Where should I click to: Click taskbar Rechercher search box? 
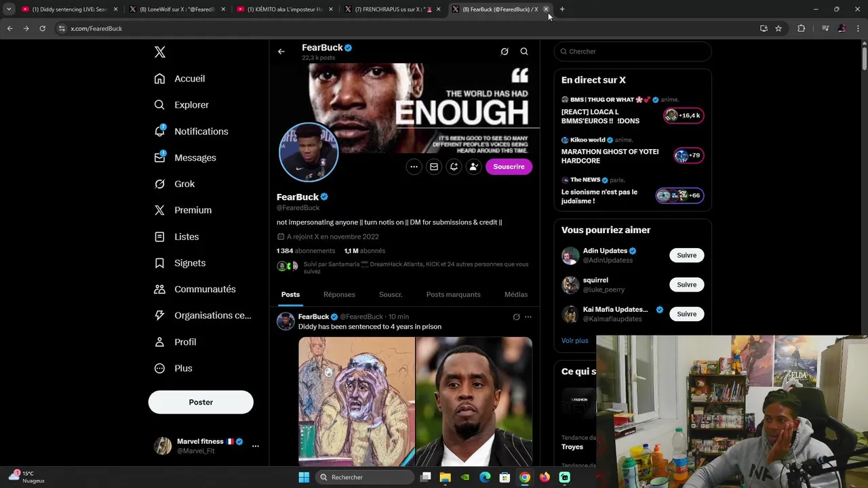[x=365, y=477]
